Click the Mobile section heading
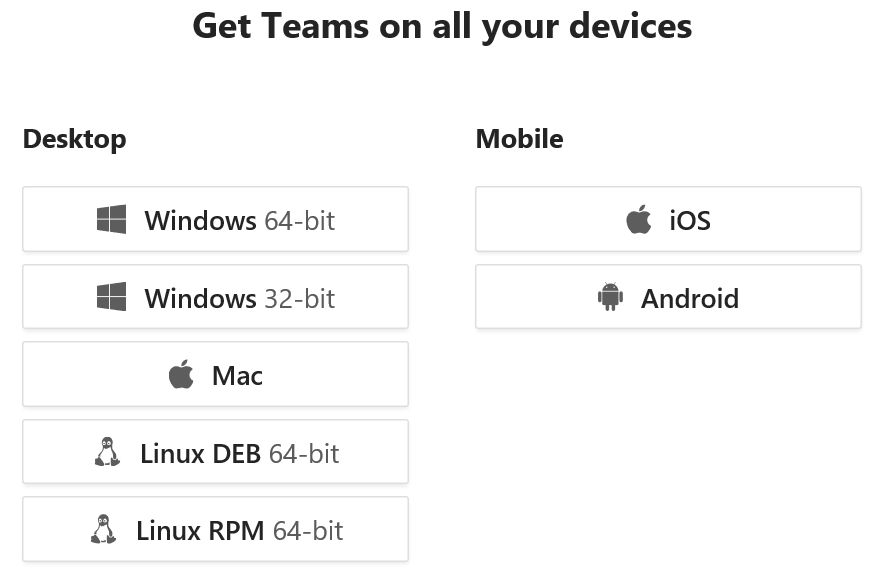Viewport: 881px width, 577px height. tap(519, 139)
